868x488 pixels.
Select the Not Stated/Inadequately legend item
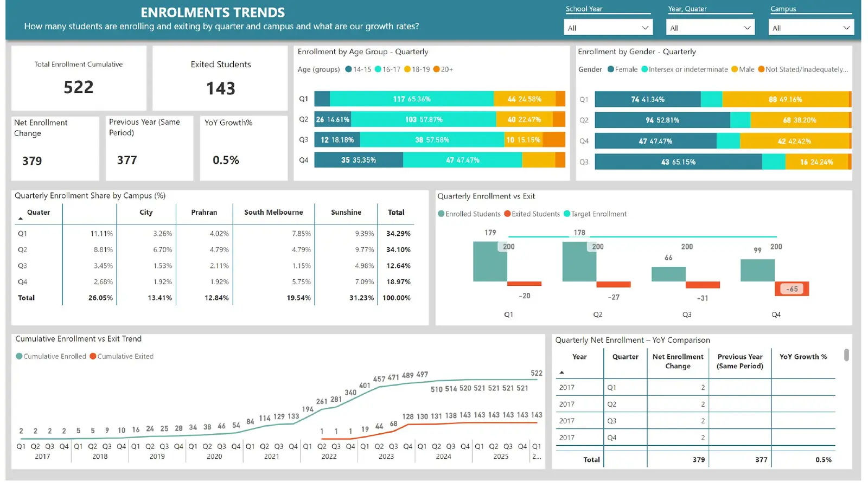tap(803, 69)
